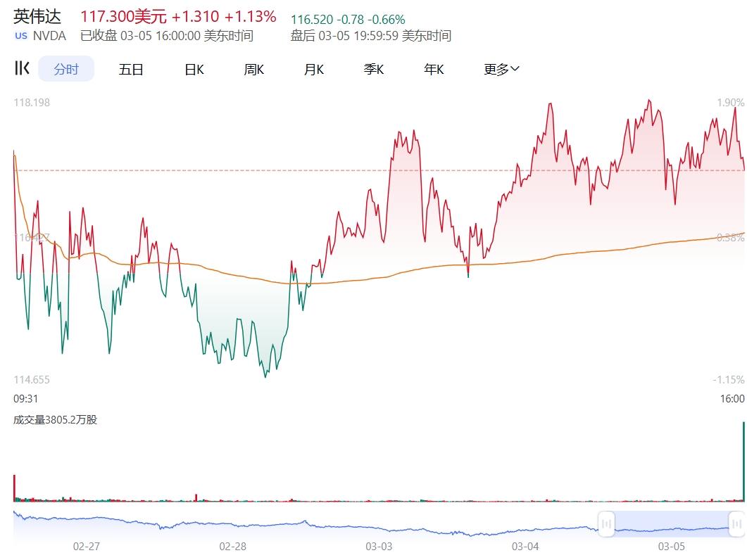Click the left range slider handle
The width and height of the screenshot is (747, 560).
click(x=606, y=523)
